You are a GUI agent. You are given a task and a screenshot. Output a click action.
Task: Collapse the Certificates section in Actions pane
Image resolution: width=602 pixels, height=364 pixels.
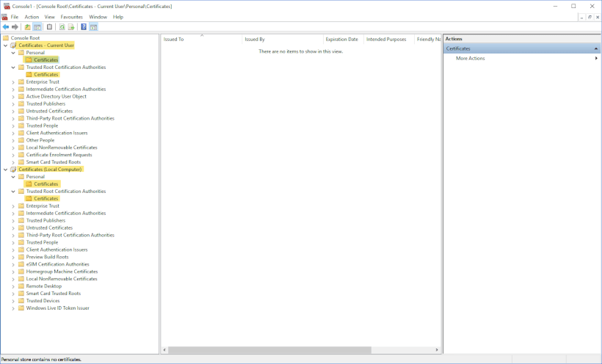[x=596, y=48]
